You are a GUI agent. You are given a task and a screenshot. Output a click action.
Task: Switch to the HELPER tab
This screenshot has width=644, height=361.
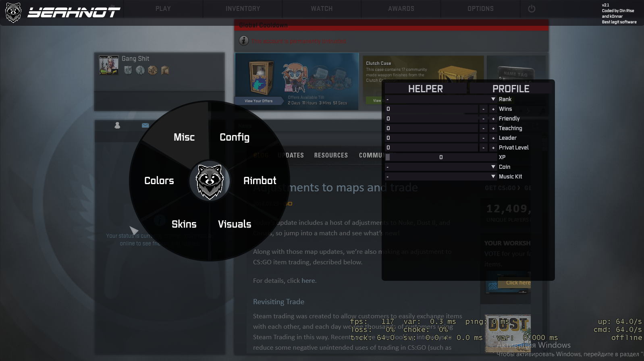click(426, 89)
